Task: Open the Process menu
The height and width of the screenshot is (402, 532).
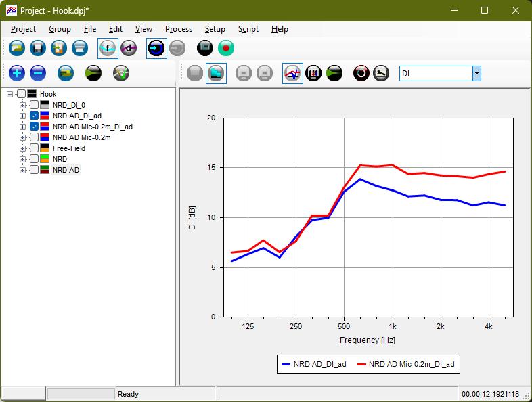Action: pos(179,29)
